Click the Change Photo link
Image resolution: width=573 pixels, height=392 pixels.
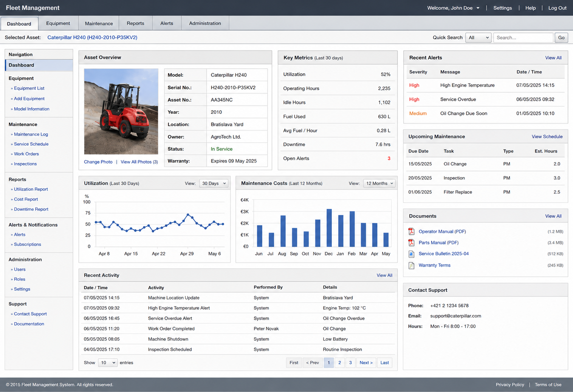(x=98, y=162)
